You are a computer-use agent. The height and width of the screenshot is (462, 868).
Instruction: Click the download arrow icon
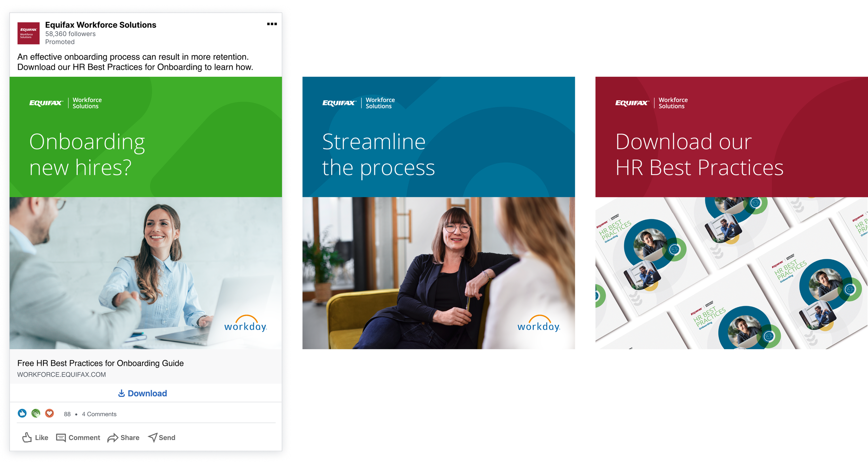coord(121,393)
